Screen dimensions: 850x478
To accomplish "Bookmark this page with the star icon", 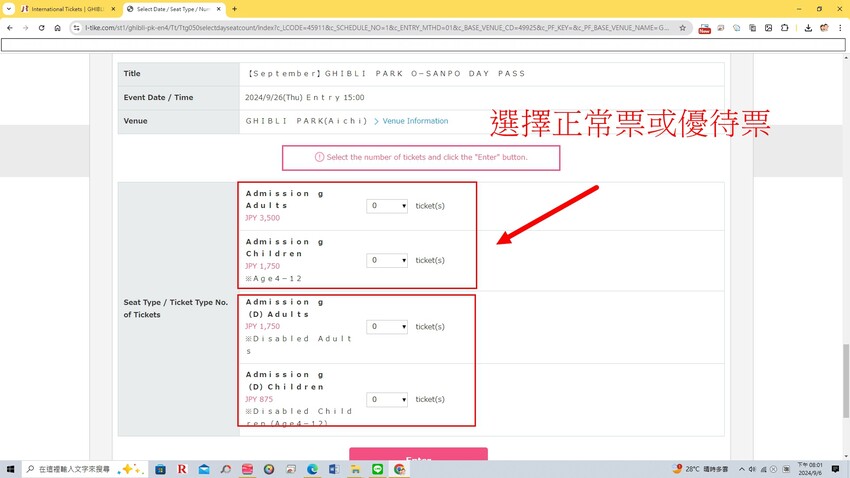I will (x=682, y=28).
